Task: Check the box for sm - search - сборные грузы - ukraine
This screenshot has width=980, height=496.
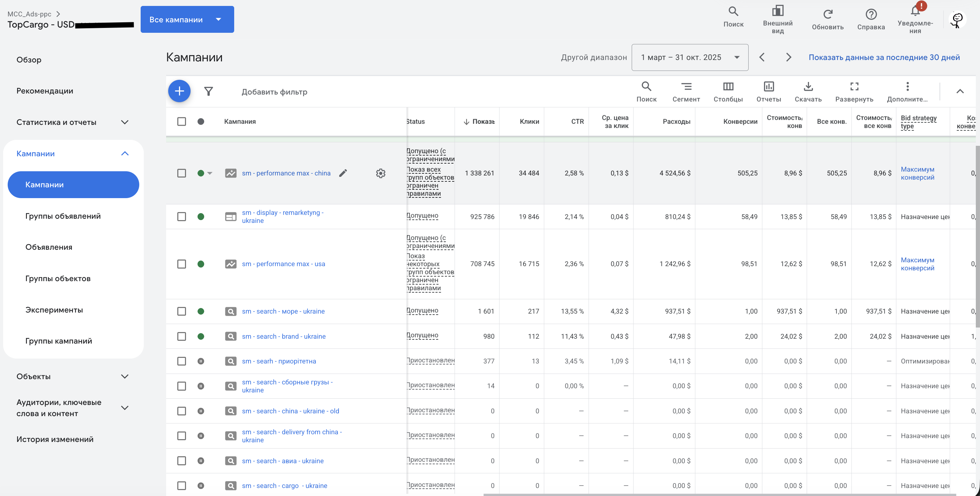Action: coord(181,386)
